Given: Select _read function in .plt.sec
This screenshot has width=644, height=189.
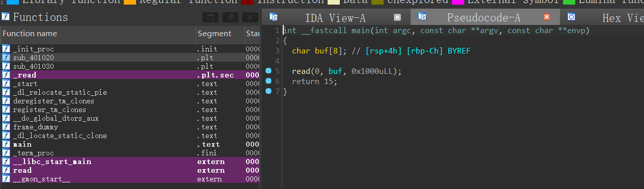Looking at the screenshot, I should coord(130,75).
